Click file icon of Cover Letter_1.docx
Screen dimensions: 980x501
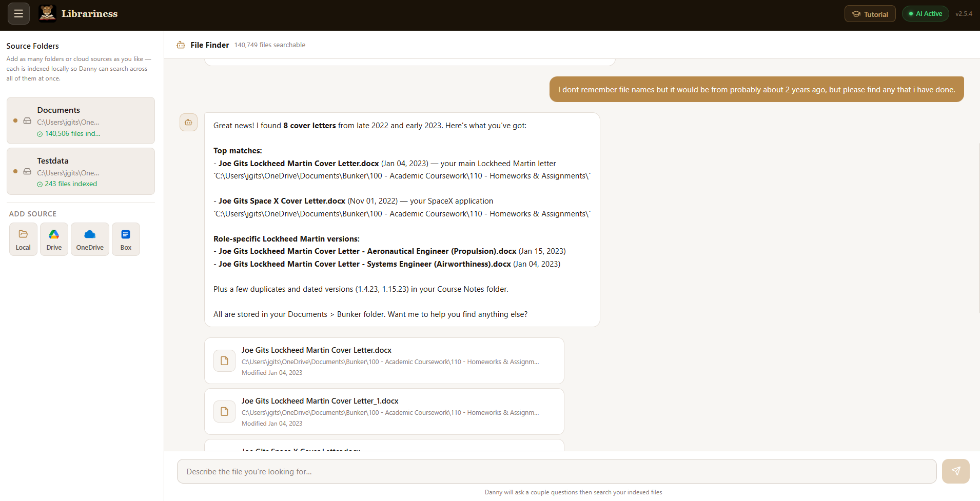pos(224,412)
